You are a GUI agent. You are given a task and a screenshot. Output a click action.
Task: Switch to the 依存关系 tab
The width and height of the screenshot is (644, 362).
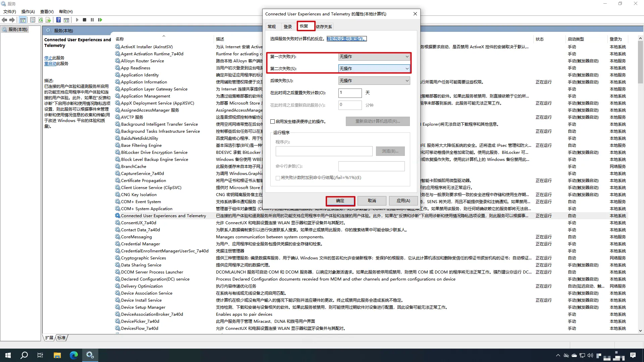(x=324, y=26)
